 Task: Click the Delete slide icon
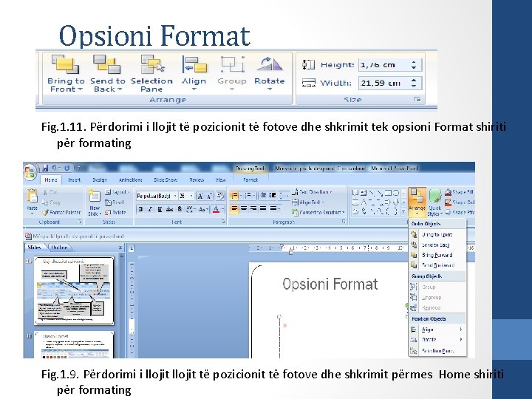pos(108,212)
